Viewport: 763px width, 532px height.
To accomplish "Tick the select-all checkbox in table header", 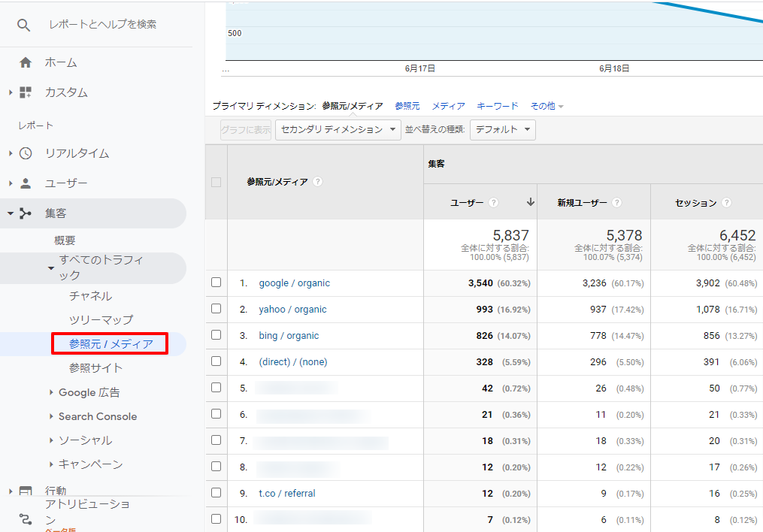I will 216,182.
